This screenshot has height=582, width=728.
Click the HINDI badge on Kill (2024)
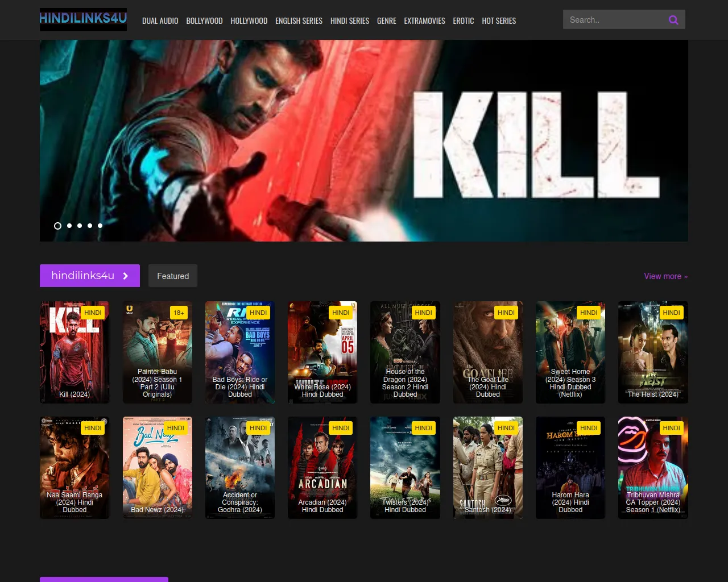point(93,313)
